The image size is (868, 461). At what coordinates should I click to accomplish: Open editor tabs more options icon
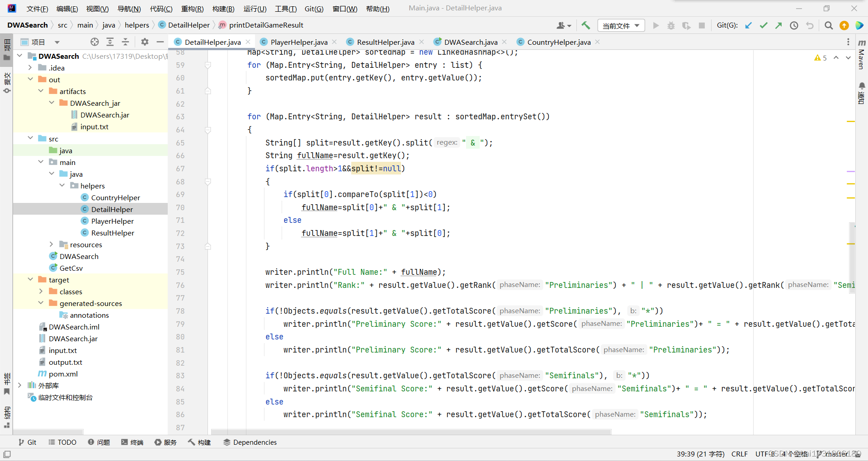(x=848, y=42)
